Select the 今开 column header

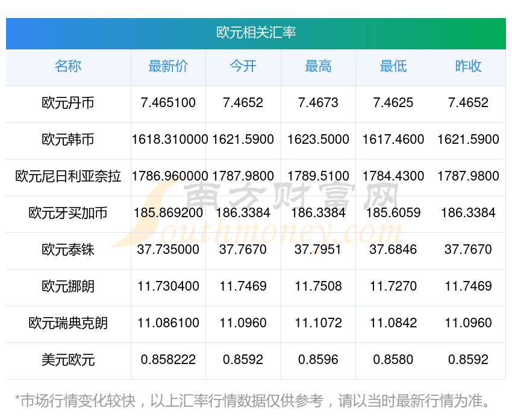(243, 66)
